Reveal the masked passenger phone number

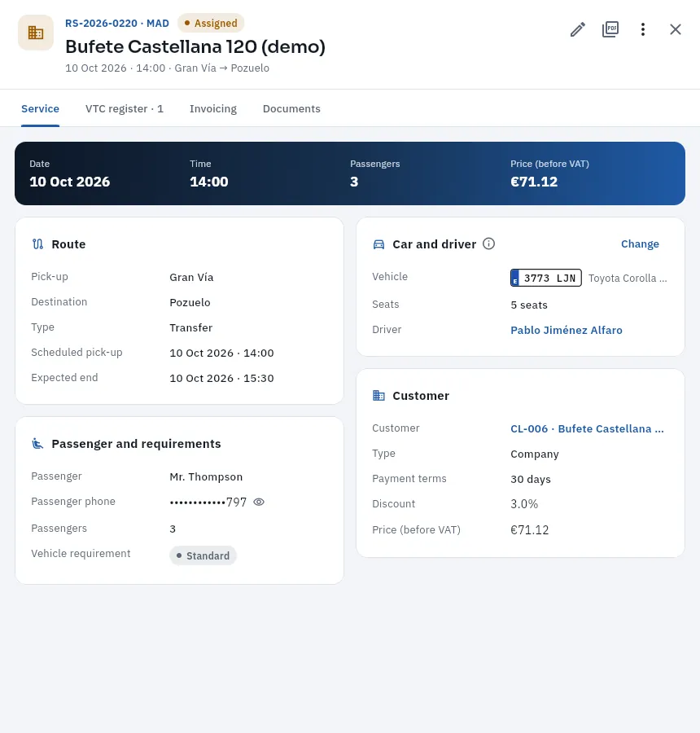click(x=259, y=502)
